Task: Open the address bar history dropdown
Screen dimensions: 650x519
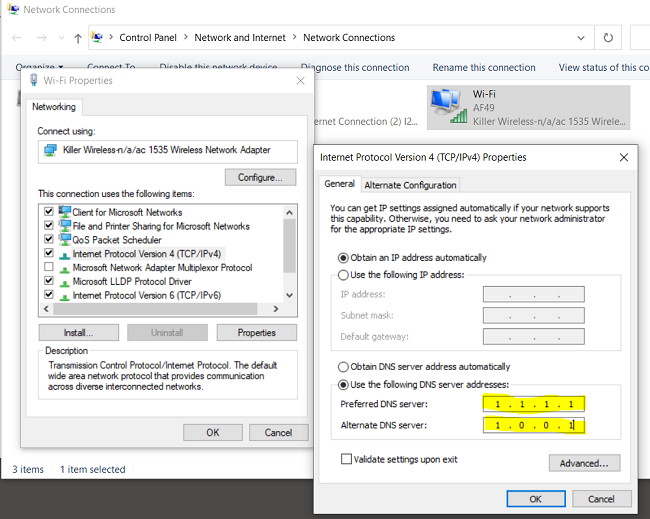Action: [x=581, y=38]
